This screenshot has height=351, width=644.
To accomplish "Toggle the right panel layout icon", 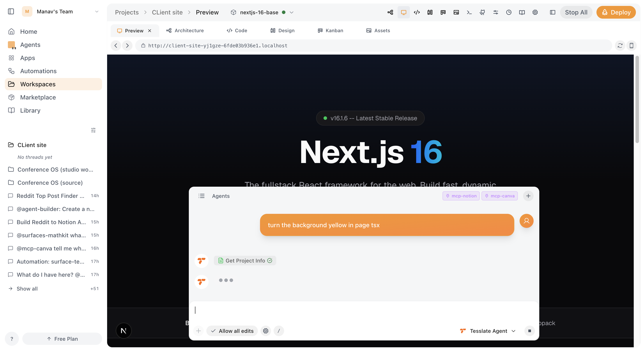I will 552,12.
